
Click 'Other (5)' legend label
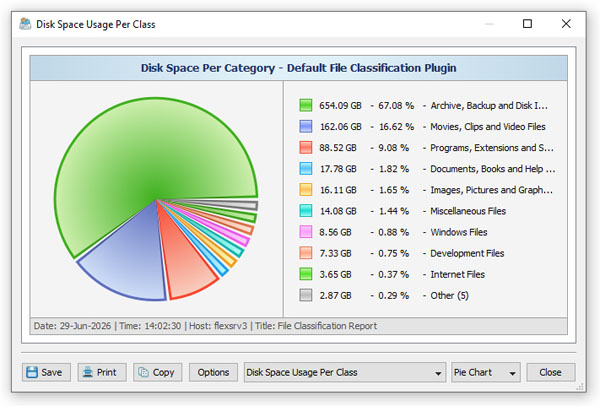[x=450, y=295]
